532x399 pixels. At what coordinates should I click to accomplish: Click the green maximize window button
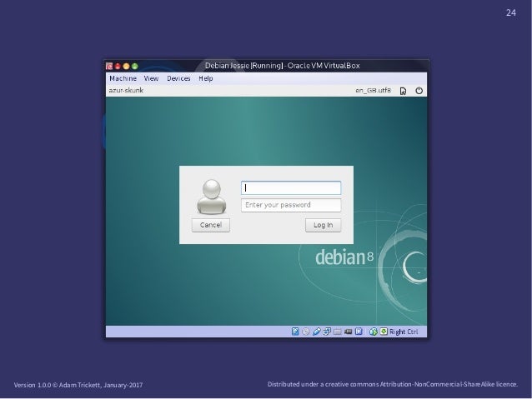pyautogui.click(x=135, y=66)
